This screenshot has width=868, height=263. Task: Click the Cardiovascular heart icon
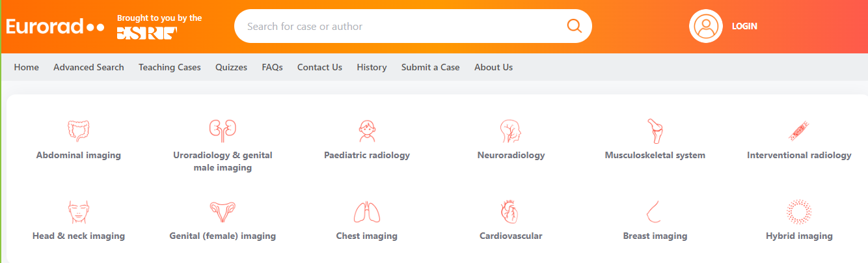pos(511,212)
